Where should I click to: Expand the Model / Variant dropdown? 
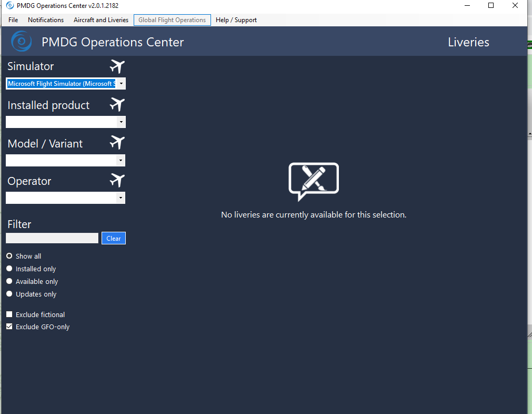click(x=121, y=160)
